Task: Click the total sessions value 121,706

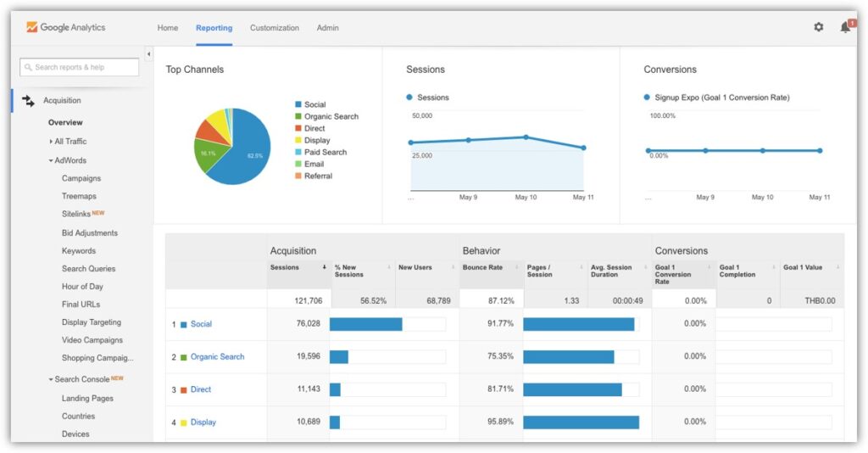Action: pyautogui.click(x=309, y=300)
